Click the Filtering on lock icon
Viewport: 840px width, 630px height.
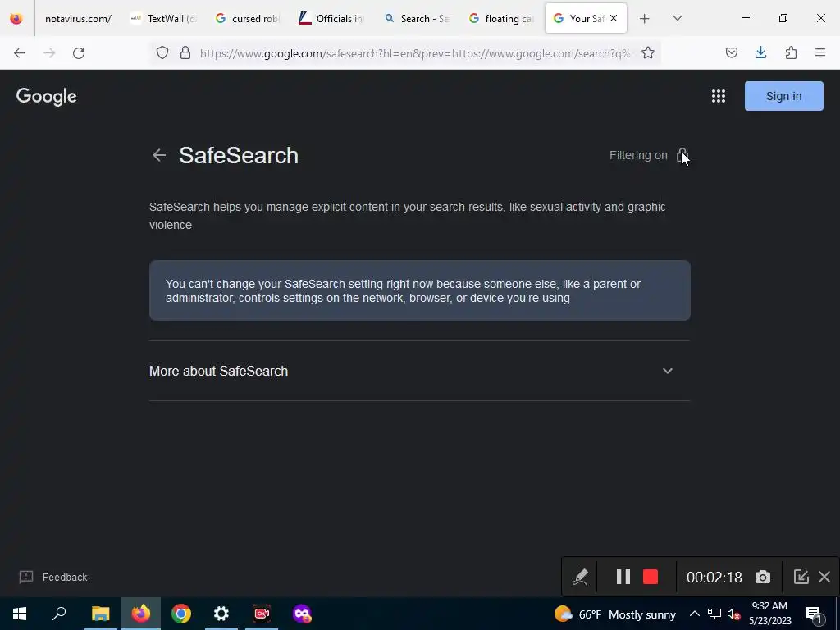682,155
